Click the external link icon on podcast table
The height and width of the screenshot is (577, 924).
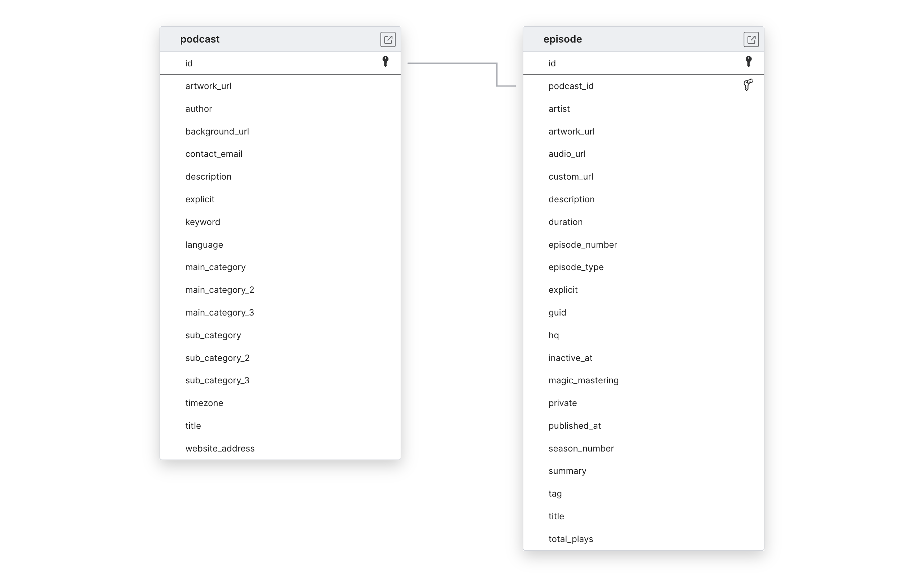388,39
